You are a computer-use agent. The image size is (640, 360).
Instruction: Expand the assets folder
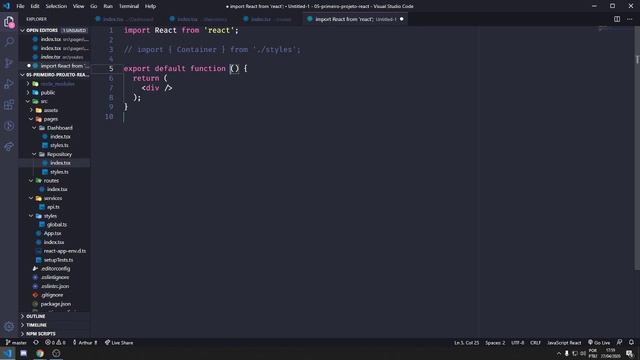[31, 110]
